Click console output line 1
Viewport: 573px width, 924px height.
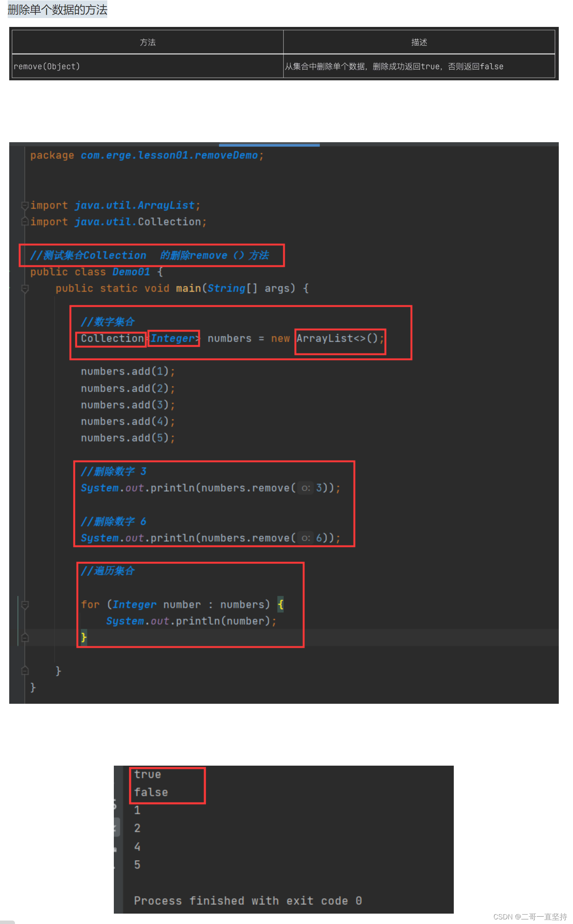(x=137, y=810)
